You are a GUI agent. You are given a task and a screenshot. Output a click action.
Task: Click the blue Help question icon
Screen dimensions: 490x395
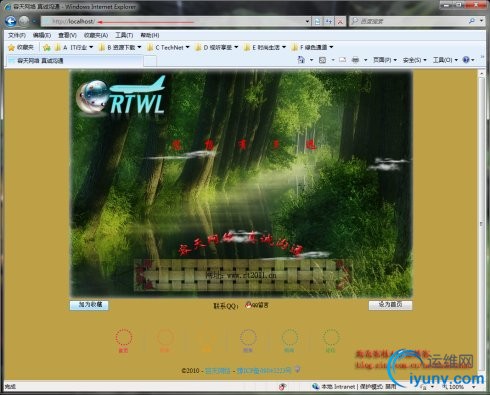coord(466,60)
